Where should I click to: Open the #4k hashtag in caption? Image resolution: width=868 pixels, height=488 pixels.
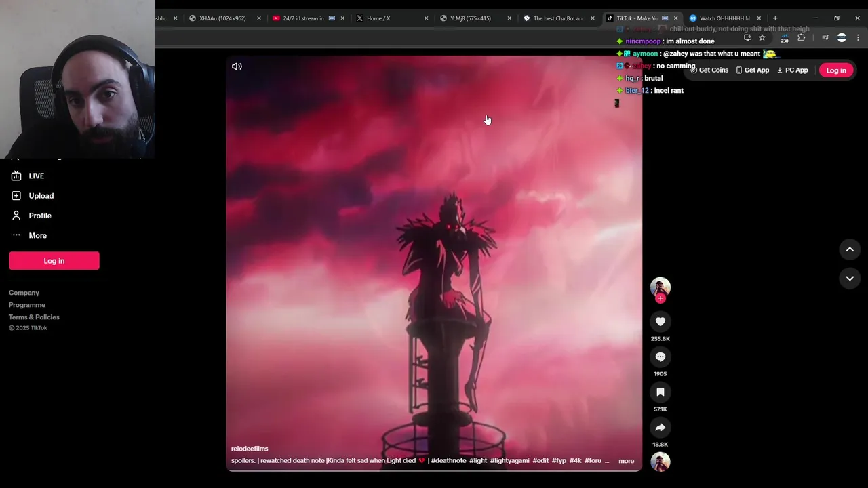pyautogui.click(x=575, y=461)
